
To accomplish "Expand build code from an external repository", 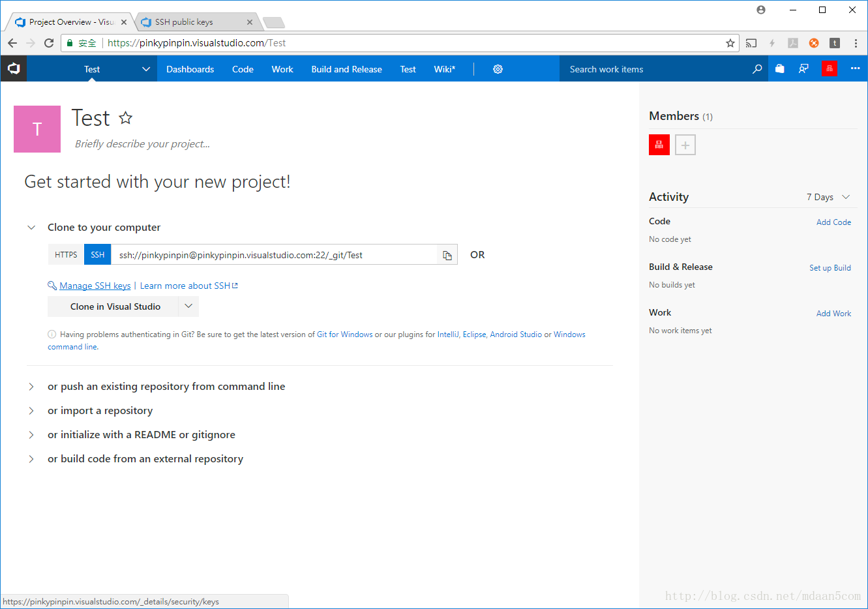I will pos(31,459).
